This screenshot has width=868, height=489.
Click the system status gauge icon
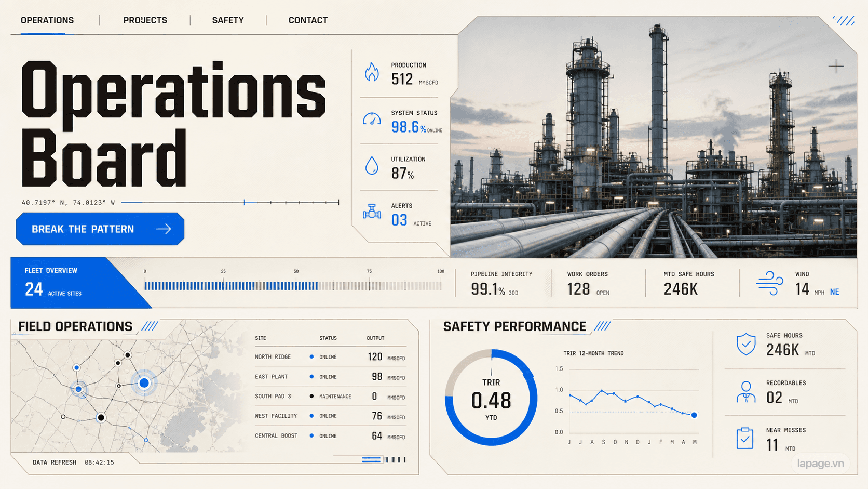click(x=372, y=119)
